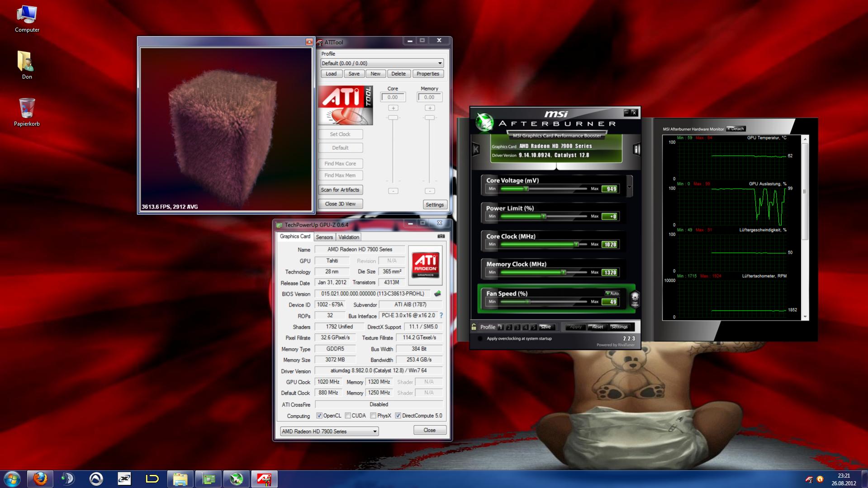The width and height of the screenshot is (868, 488).
Task: Click the GPU-Z Close button
Action: coord(430,430)
